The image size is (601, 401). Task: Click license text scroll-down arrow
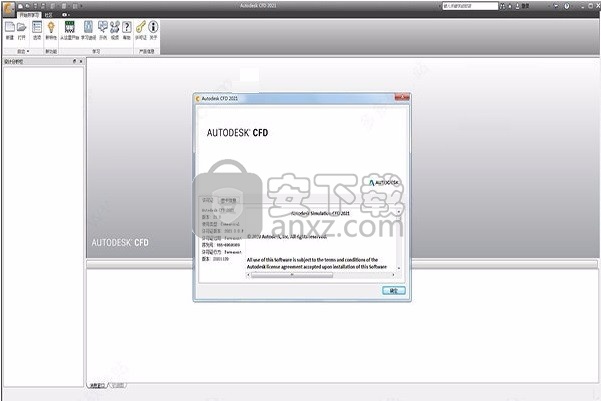399,268
